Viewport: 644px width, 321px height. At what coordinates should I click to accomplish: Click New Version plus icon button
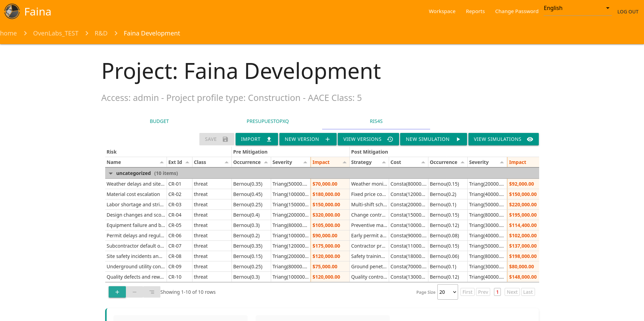(307, 139)
